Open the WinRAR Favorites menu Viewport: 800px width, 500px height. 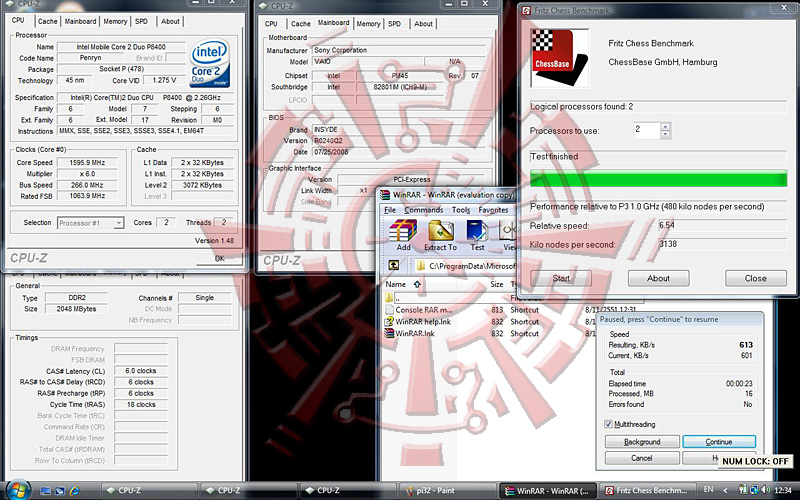pos(493,210)
